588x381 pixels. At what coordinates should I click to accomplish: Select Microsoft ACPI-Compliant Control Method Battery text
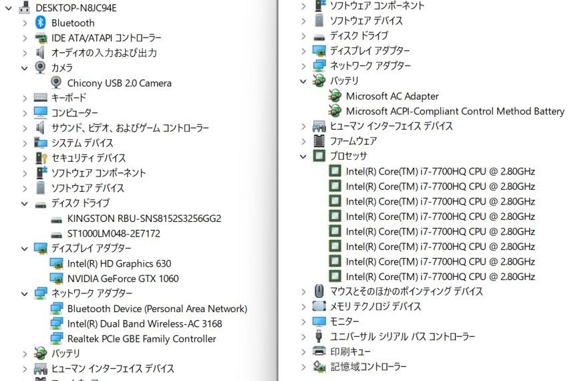[x=455, y=112]
